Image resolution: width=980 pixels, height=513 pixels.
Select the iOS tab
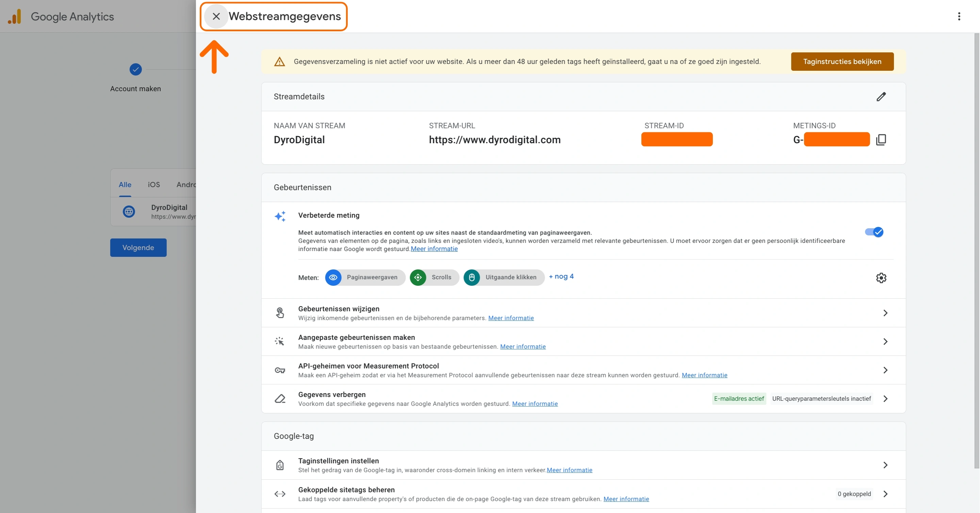154,184
